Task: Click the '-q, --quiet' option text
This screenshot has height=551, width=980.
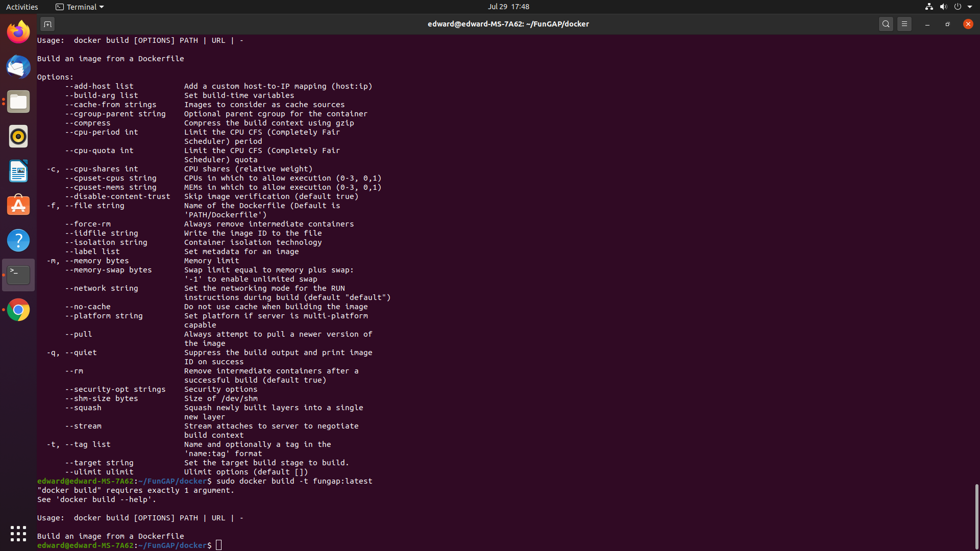Action: (71, 353)
